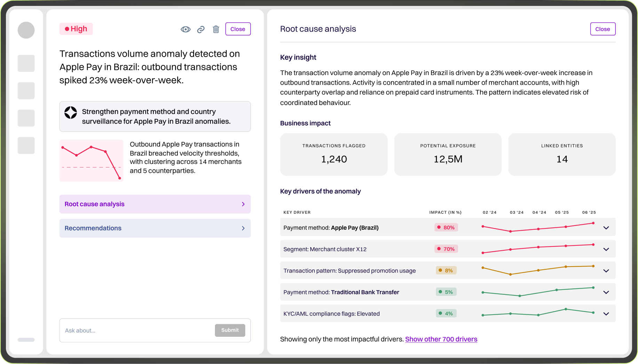Expand KYC/AML compliance flags row
This screenshot has width=638, height=364.
tap(606, 314)
